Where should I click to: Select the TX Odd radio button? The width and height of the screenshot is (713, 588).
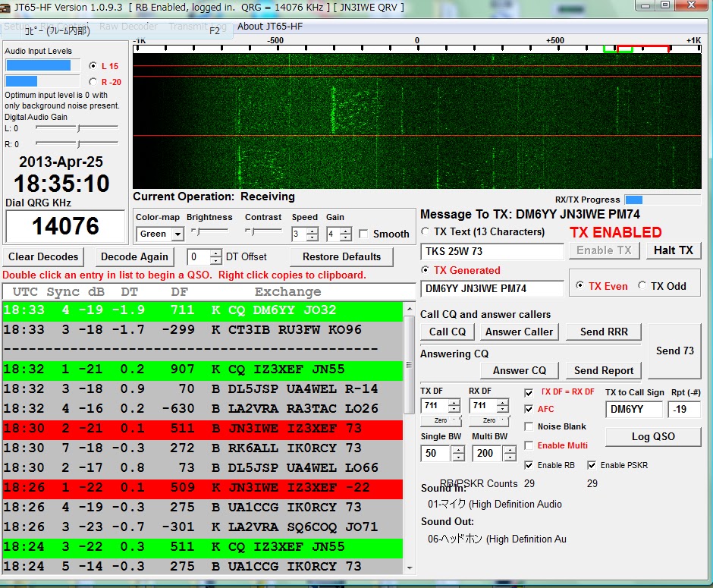642,285
